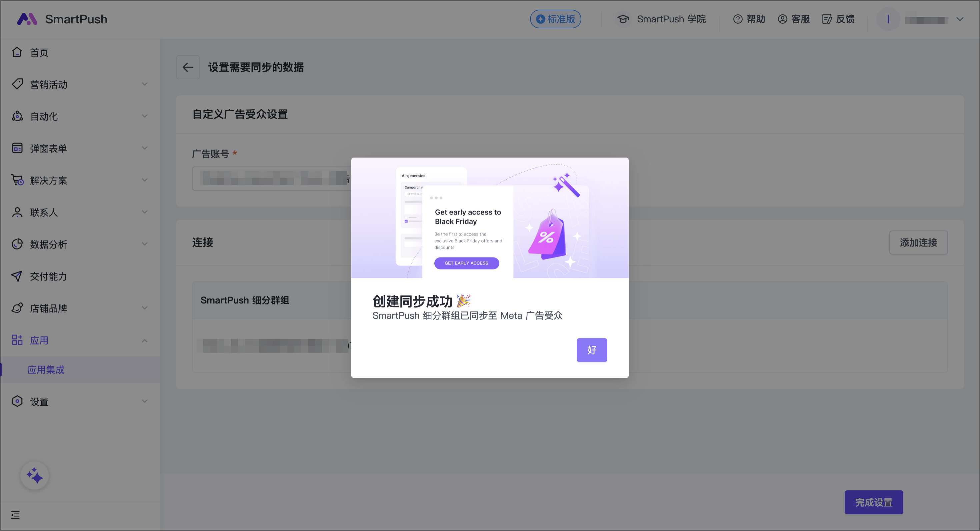Viewport: 980px width, 531px height.
Task: Open 弹窗表单 via its sidebar icon
Action: pos(17,148)
